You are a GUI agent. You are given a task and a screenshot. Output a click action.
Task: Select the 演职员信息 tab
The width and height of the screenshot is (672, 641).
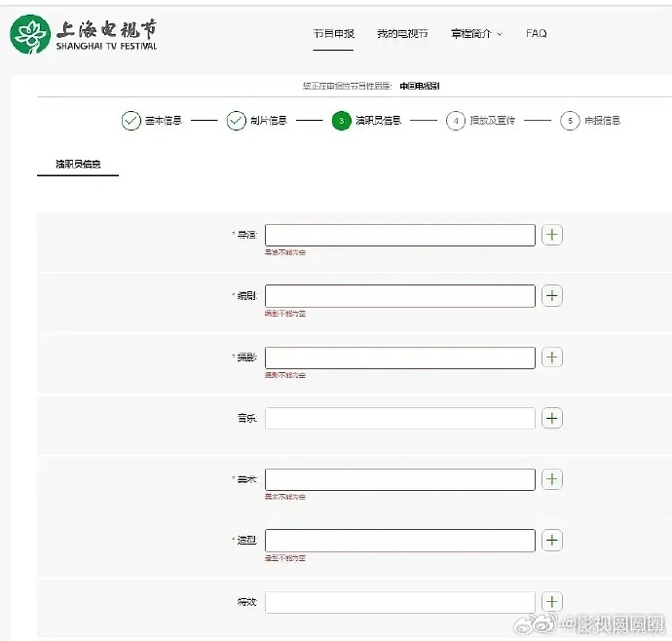coord(78,164)
